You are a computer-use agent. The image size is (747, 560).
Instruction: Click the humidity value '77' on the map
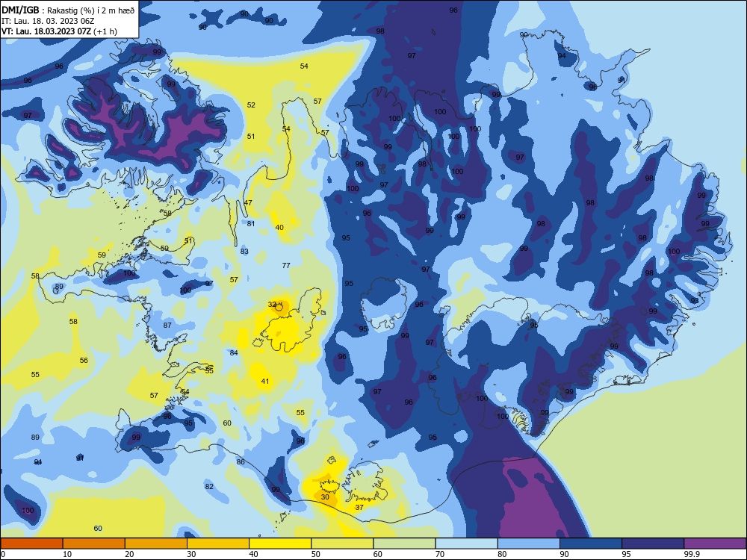[x=286, y=266]
